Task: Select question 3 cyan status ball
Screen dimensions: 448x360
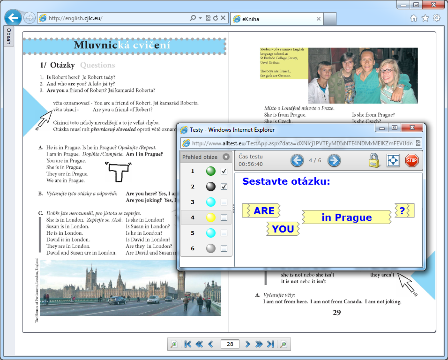Action: [x=211, y=202]
